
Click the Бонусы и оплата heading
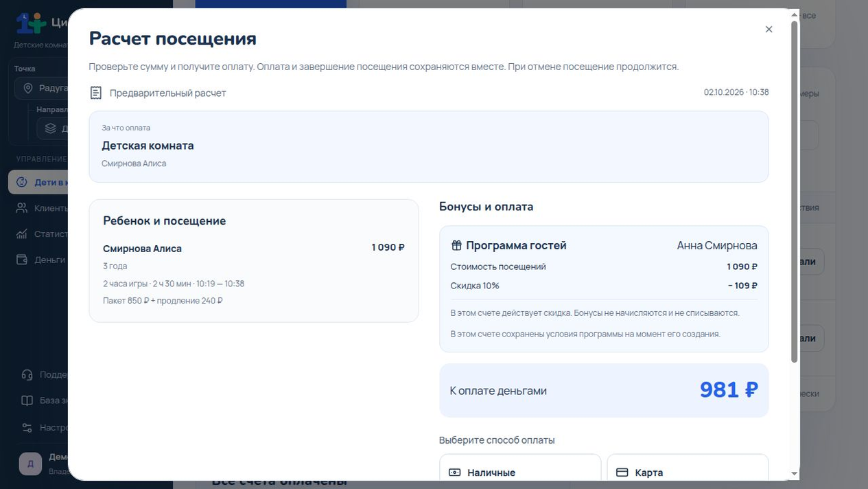[486, 207]
